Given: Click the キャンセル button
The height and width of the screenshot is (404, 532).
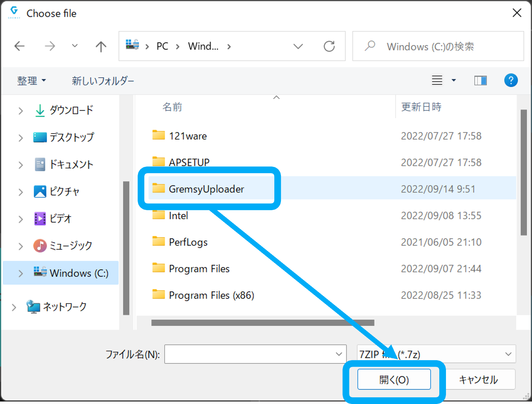Looking at the screenshot, I should tap(478, 379).
